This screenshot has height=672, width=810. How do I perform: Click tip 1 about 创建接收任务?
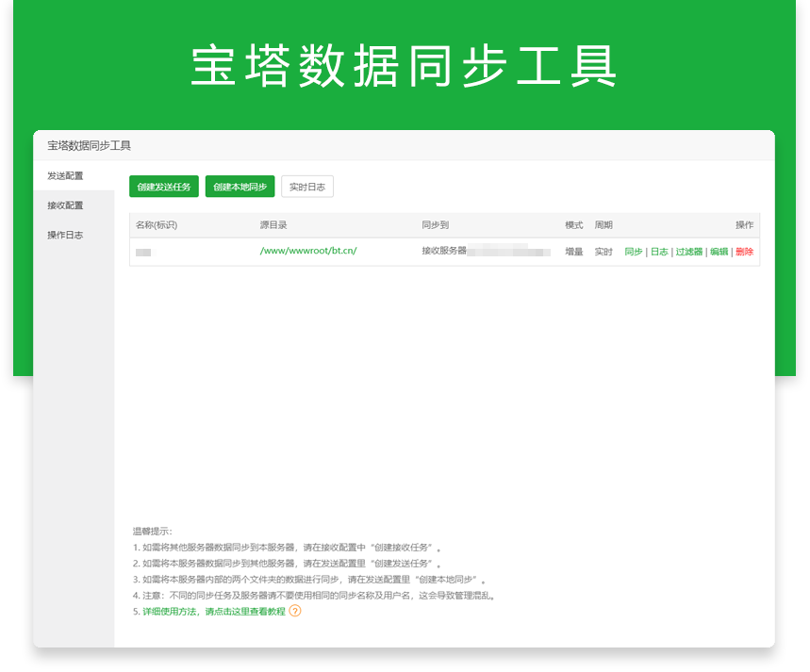(x=287, y=548)
